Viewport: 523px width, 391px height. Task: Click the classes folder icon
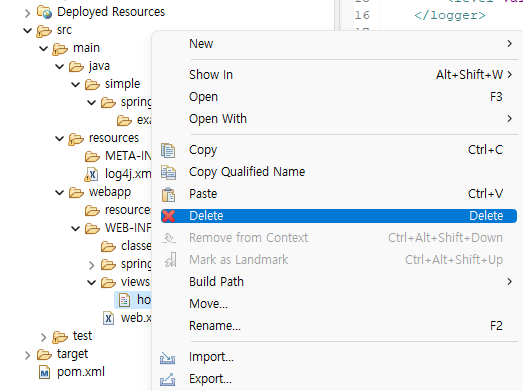click(108, 247)
